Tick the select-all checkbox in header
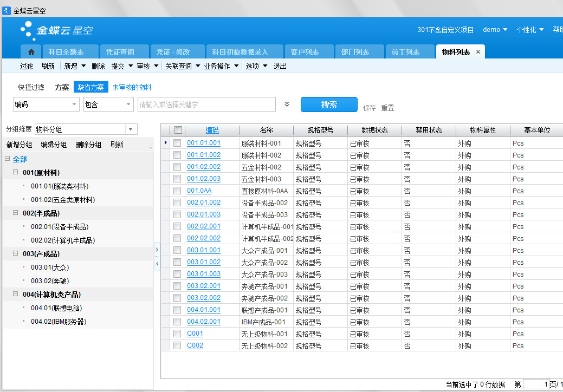Image resolution: width=563 pixels, height=392 pixels. [x=178, y=130]
